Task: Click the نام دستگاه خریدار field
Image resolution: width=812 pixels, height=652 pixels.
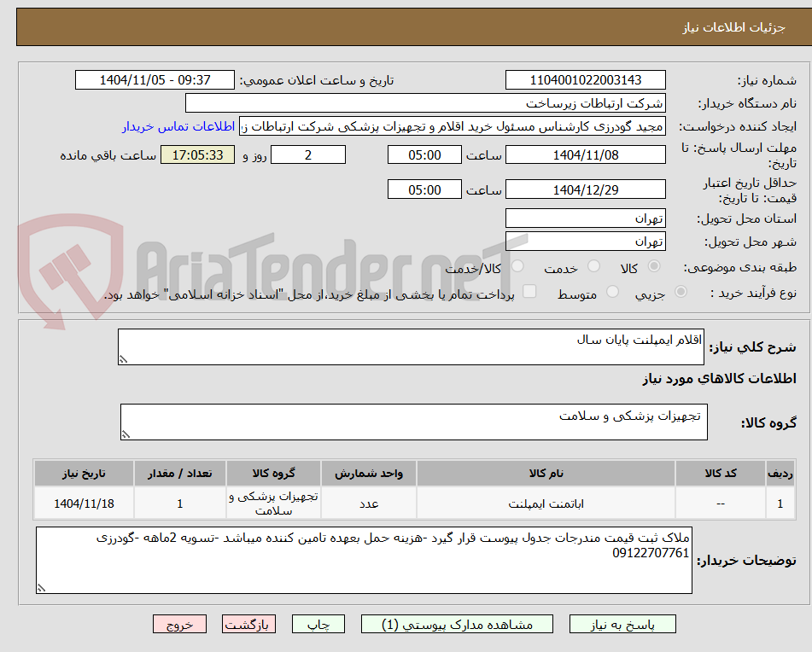Action: (425, 103)
